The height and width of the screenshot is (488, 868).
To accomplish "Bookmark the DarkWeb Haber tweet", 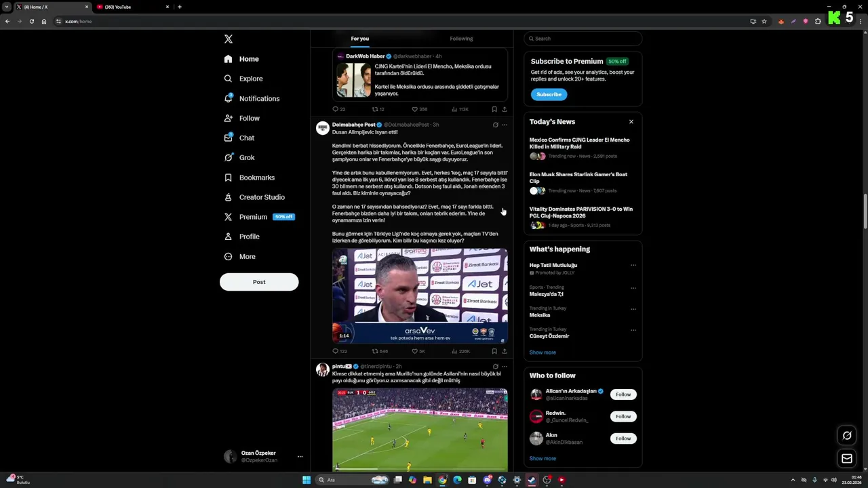I will pos(494,109).
